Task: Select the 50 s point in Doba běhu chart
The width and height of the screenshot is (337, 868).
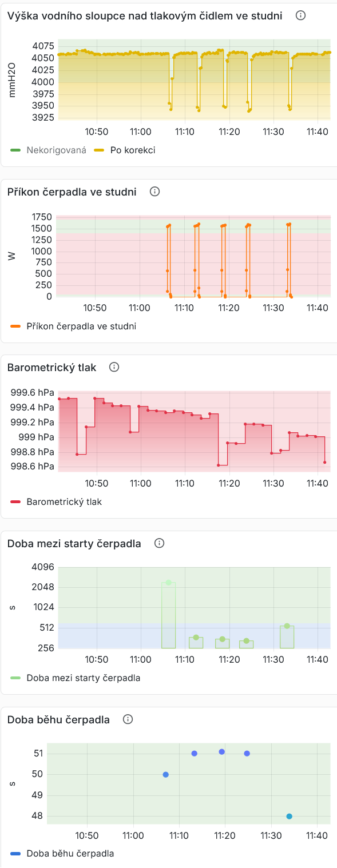Action: (166, 775)
